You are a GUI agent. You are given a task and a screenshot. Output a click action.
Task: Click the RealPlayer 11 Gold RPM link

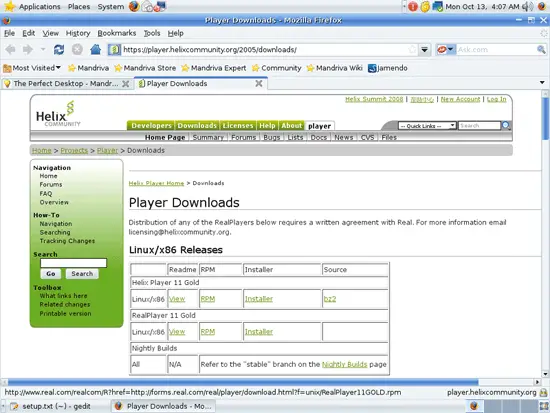[208, 332]
